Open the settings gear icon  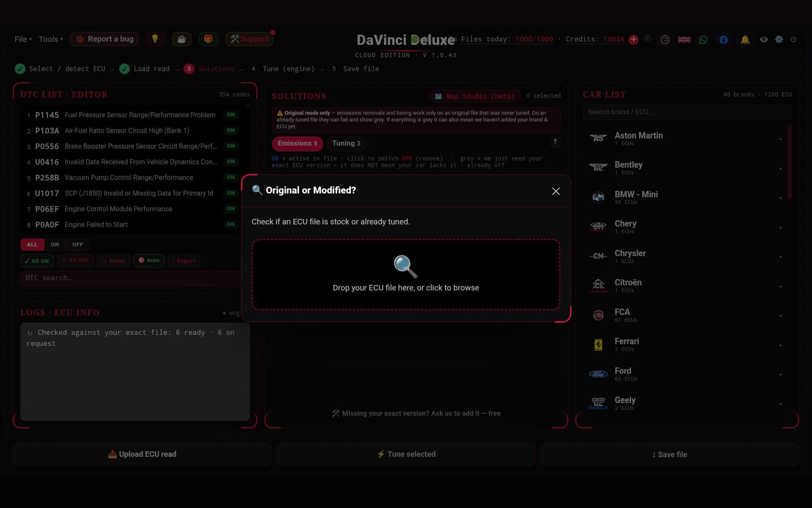click(779, 39)
